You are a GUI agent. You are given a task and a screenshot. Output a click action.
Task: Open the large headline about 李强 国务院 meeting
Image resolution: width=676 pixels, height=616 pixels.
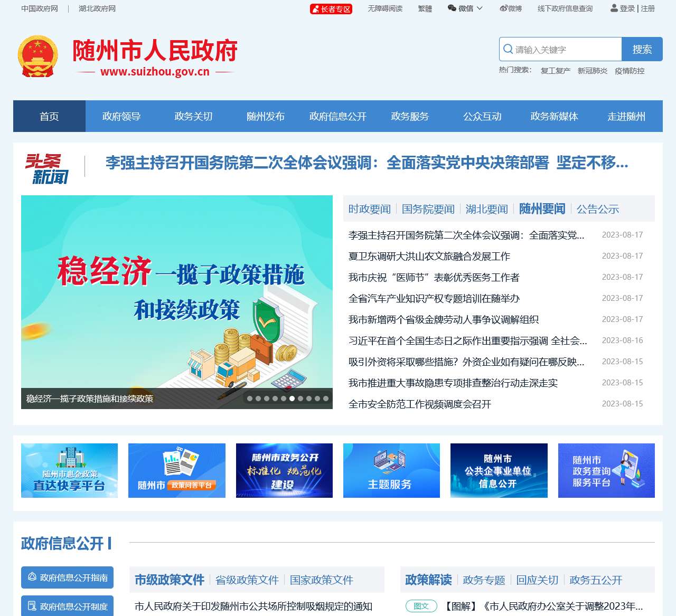click(367, 163)
